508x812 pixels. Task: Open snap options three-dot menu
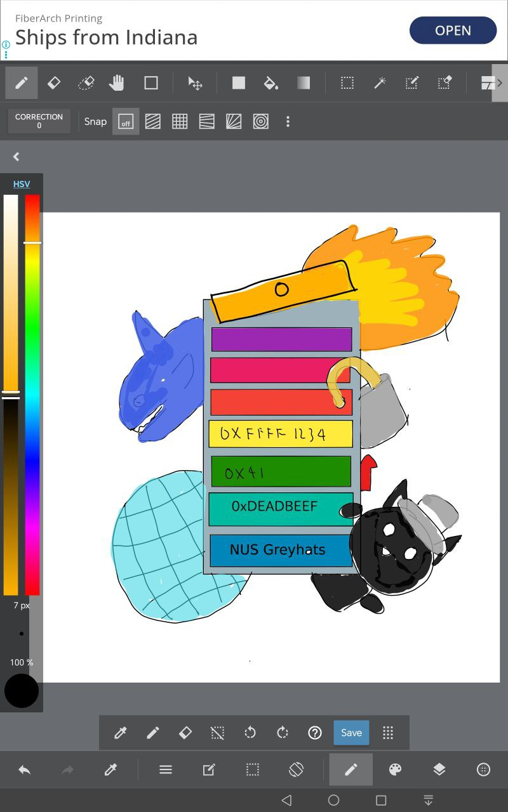pyautogui.click(x=288, y=121)
